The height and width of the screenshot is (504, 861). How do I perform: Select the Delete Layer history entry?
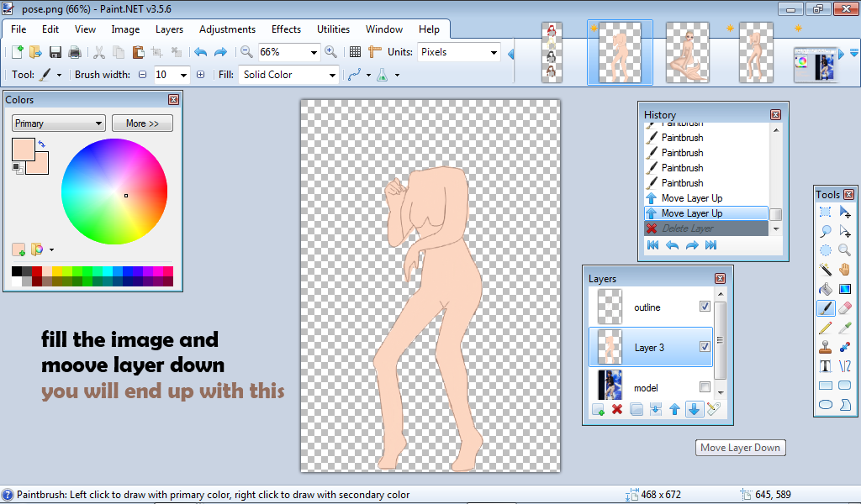[x=706, y=228]
